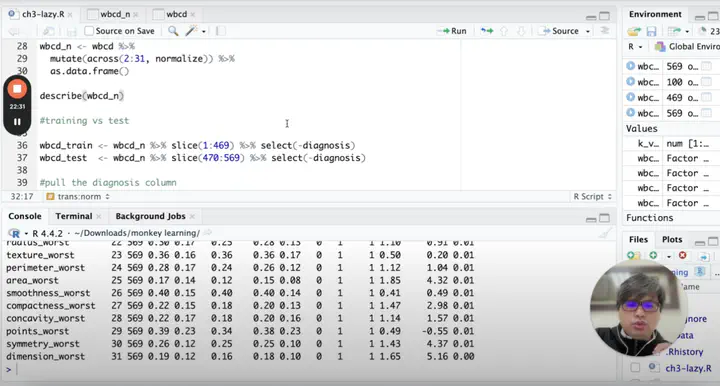The image size is (720, 386).
Task: Open the Source options dropdown arrow
Action: point(588,31)
